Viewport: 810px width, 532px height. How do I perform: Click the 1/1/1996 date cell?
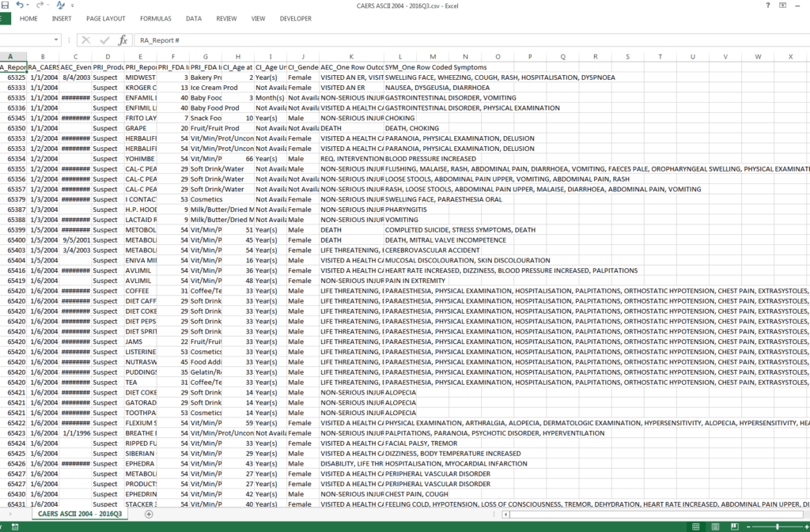[x=75, y=433]
